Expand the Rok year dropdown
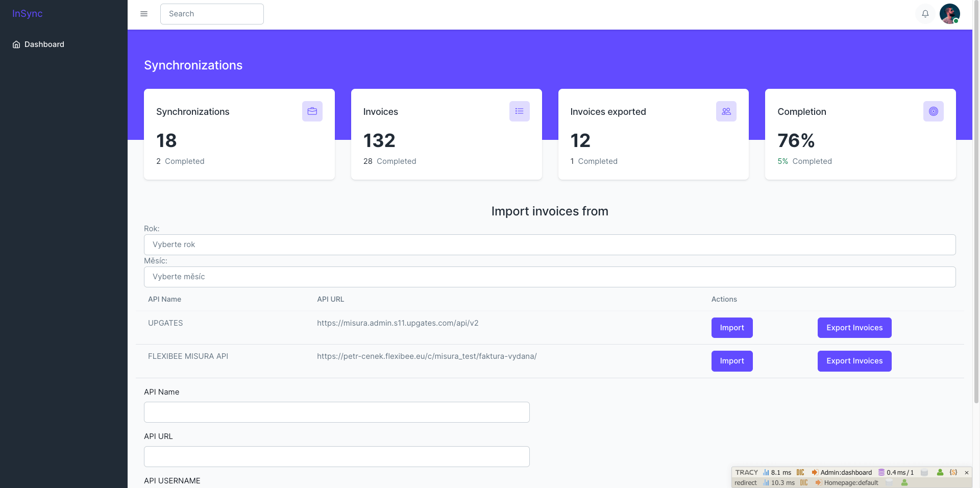This screenshot has height=488, width=980. 549,245
